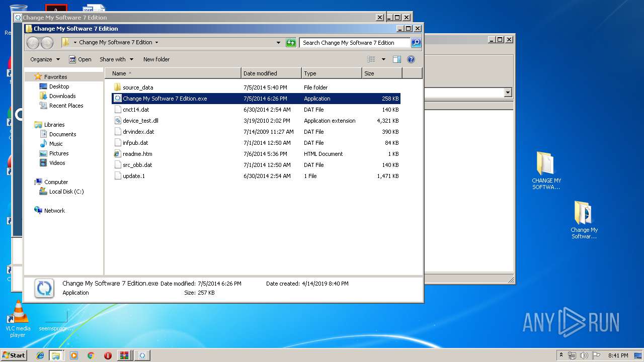644x362 pixels.
Task: Open the Help question mark icon
Action: click(411, 59)
